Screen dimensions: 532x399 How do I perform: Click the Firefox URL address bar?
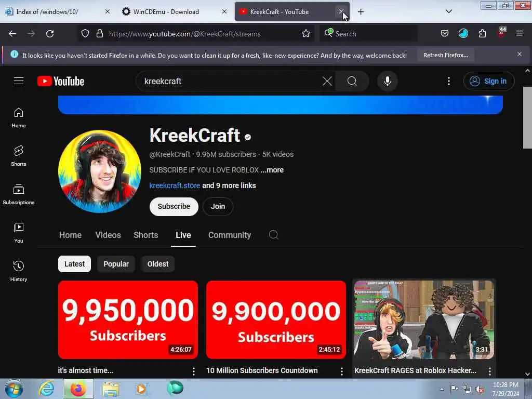[x=197, y=34]
